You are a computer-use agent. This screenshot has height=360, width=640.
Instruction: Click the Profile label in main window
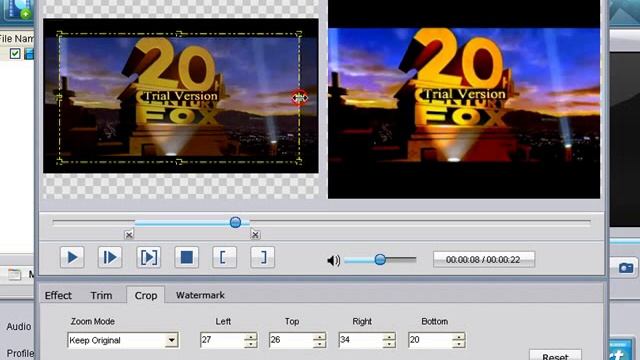click(20, 353)
